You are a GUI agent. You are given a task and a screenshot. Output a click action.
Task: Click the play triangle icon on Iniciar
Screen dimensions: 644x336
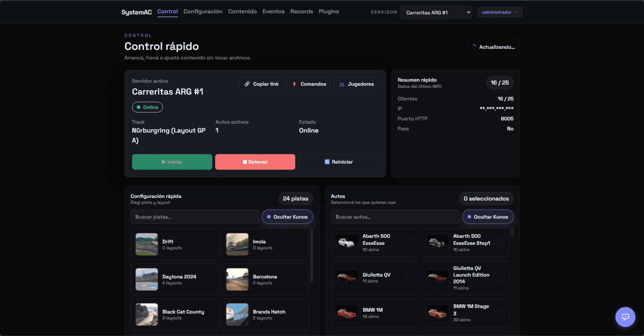(164, 162)
